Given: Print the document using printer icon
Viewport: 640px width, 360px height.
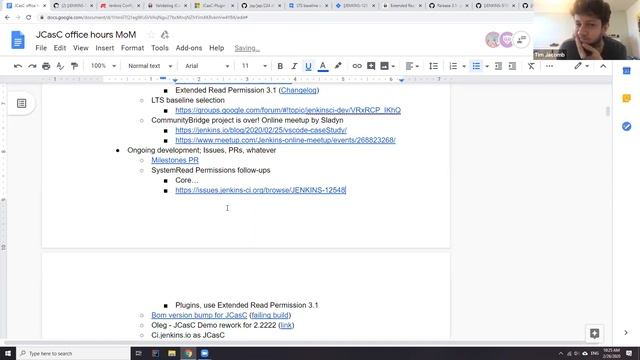Looking at the screenshot, I should [x=46, y=66].
